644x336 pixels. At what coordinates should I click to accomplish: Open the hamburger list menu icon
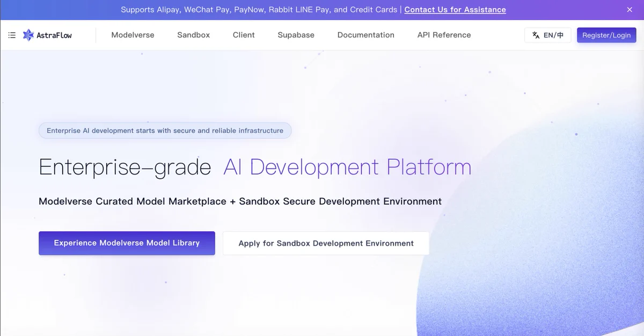click(x=12, y=35)
